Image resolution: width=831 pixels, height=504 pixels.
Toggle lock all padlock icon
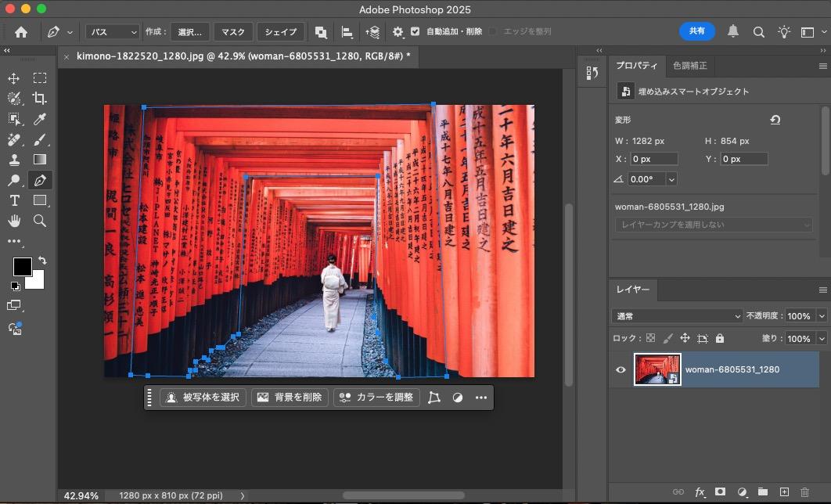coord(720,338)
